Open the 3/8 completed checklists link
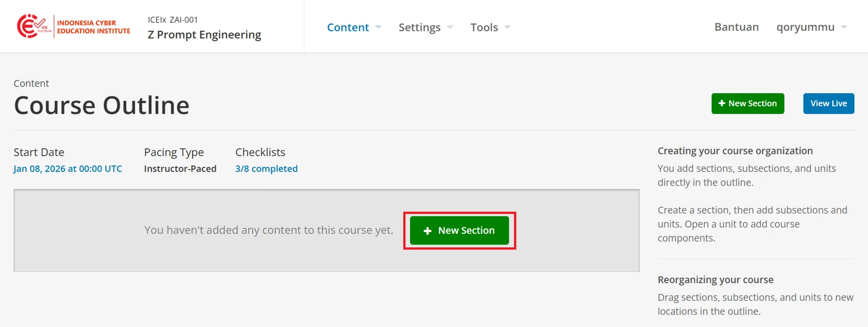The height and width of the screenshot is (327, 868). point(266,169)
